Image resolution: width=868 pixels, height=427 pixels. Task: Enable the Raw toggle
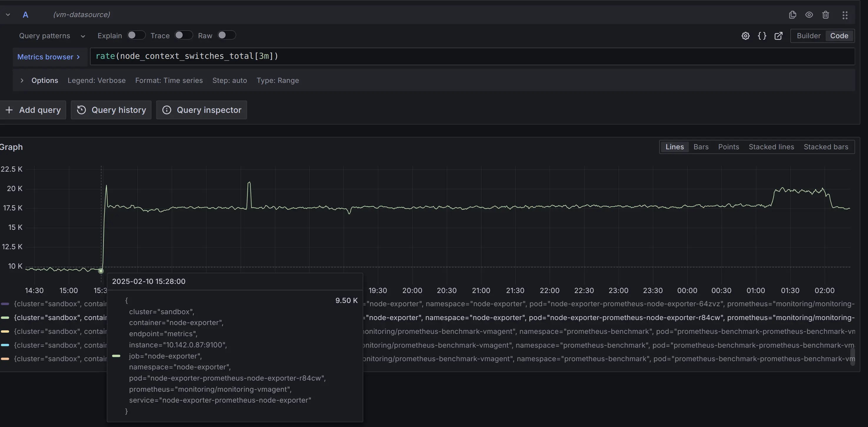226,35
